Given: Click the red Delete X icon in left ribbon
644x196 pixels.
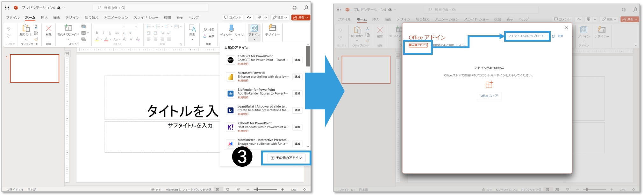Looking at the screenshot, I should pos(48,29).
